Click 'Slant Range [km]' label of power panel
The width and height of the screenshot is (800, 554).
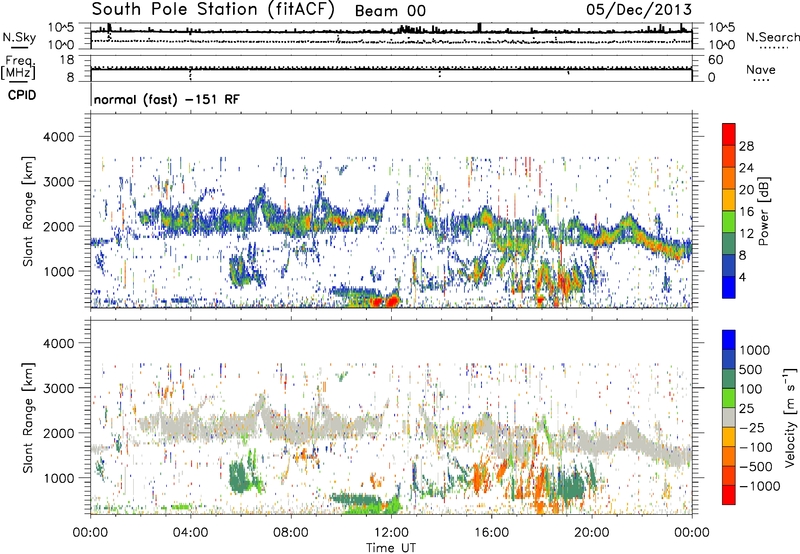(x=28, y=211)
